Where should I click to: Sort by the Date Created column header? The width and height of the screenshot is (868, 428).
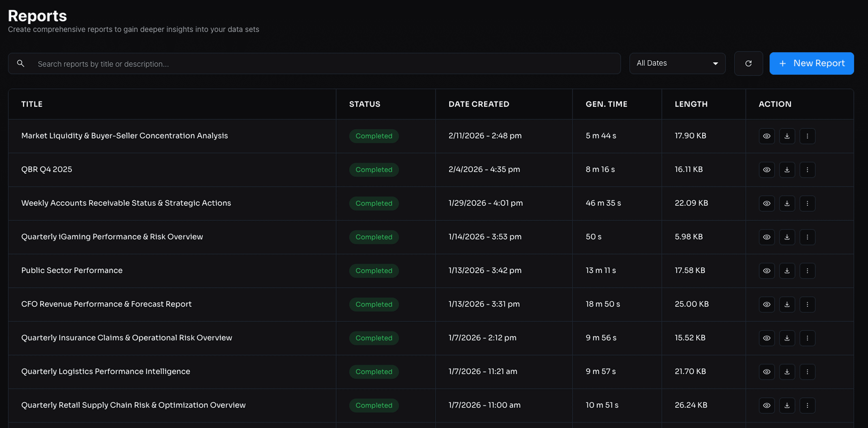point(479,104)
